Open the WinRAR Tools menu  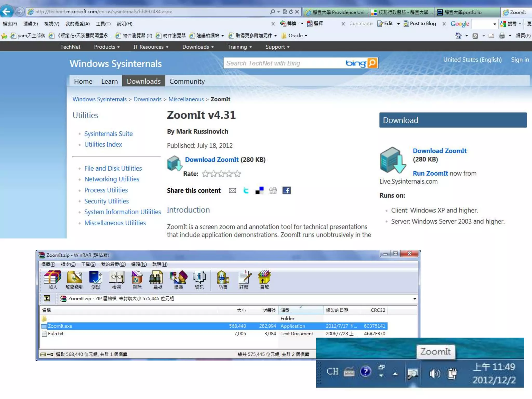coord(88,264)
